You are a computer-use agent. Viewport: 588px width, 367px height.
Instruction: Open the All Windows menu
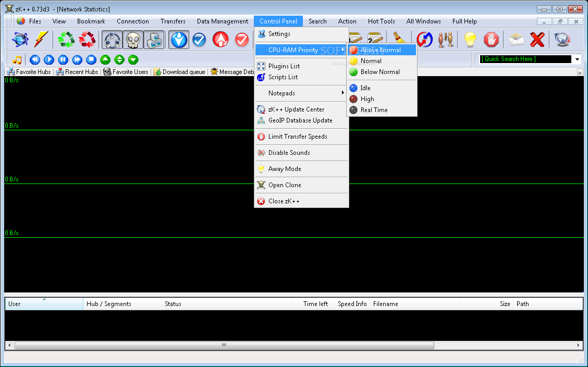pos(423,21)
